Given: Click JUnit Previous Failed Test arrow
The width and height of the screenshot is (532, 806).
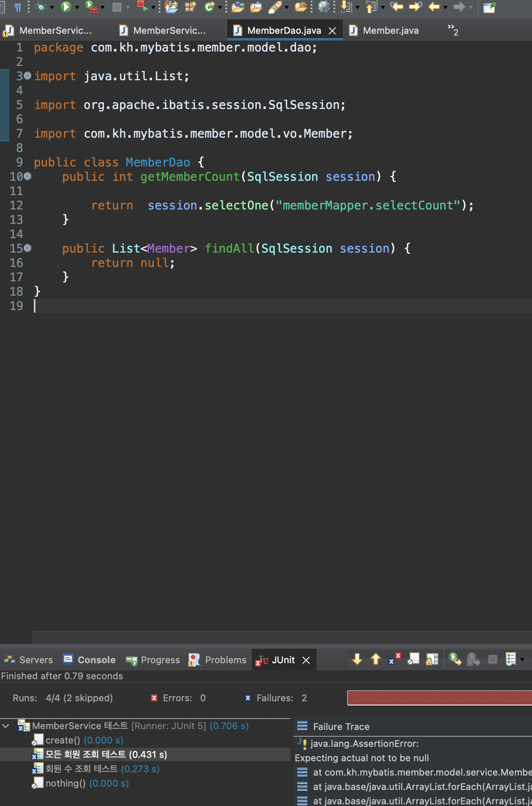Looking at the screenshot, I should 376,659.
